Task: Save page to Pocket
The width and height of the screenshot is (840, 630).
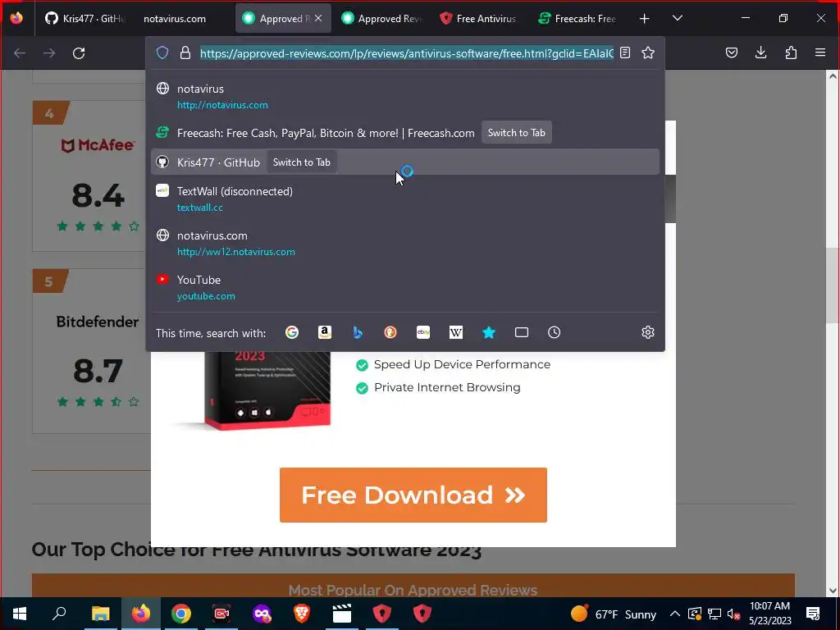Action: [732, 52]
